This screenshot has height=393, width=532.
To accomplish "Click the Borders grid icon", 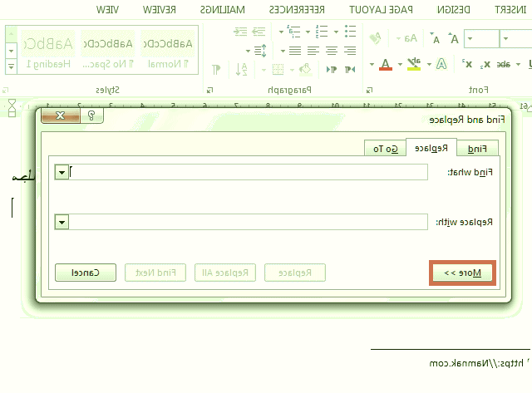I will (x=278, y=70).
